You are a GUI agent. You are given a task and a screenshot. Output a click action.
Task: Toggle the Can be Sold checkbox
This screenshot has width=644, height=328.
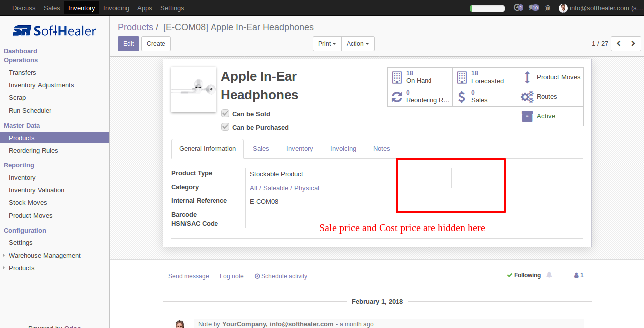coord(225,114)
